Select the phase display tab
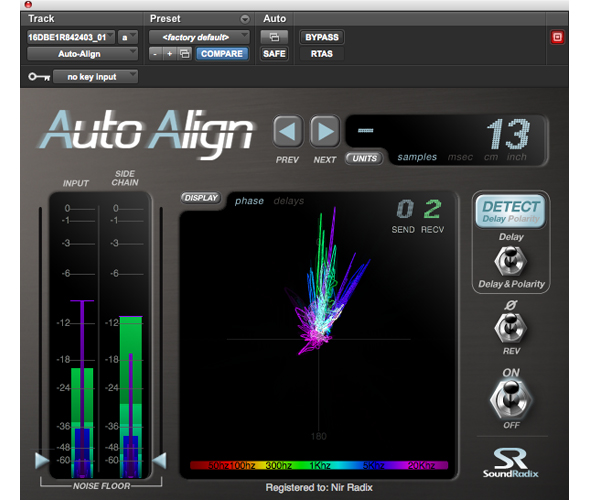This screenshot has width=590, height=500. [x=249, y=201]
